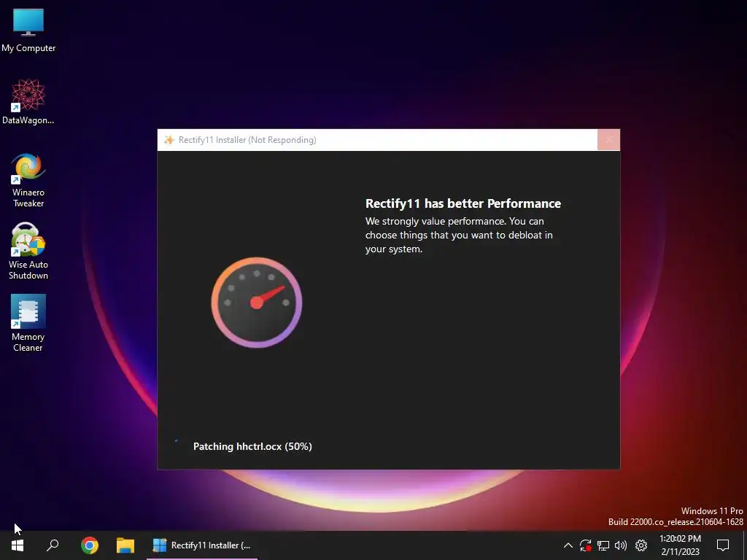The height and width of the screenshot is (560, 747).
Task: Select the Wise Auto Shutdown shortcut
Action: pos(28,252)
